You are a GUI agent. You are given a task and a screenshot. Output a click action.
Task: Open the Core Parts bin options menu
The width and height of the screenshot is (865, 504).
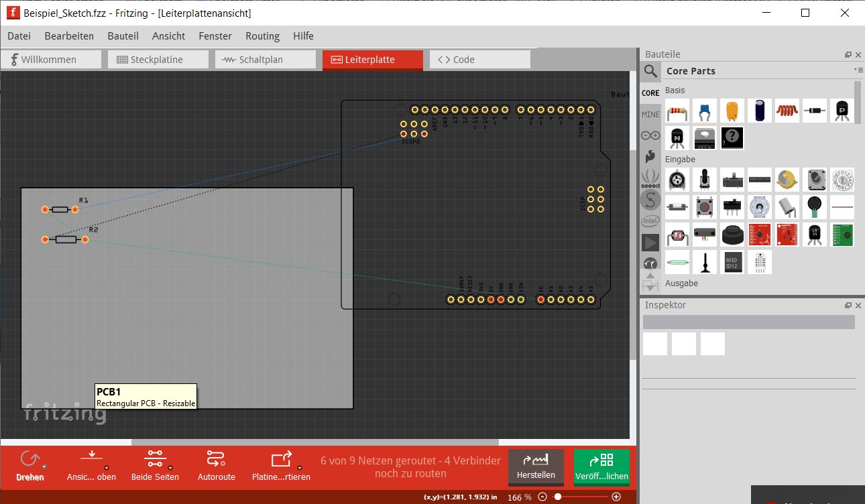click(x=858, y=70)
